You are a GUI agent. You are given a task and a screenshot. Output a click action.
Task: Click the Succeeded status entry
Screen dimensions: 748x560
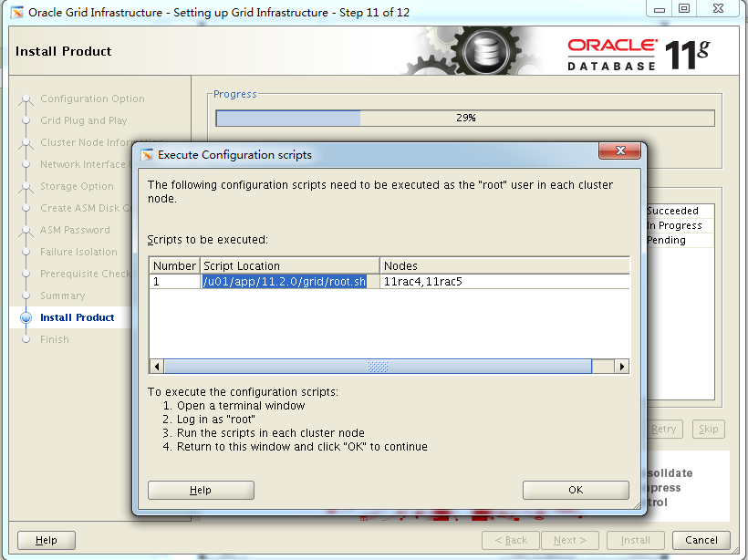(x=672, y=211)
